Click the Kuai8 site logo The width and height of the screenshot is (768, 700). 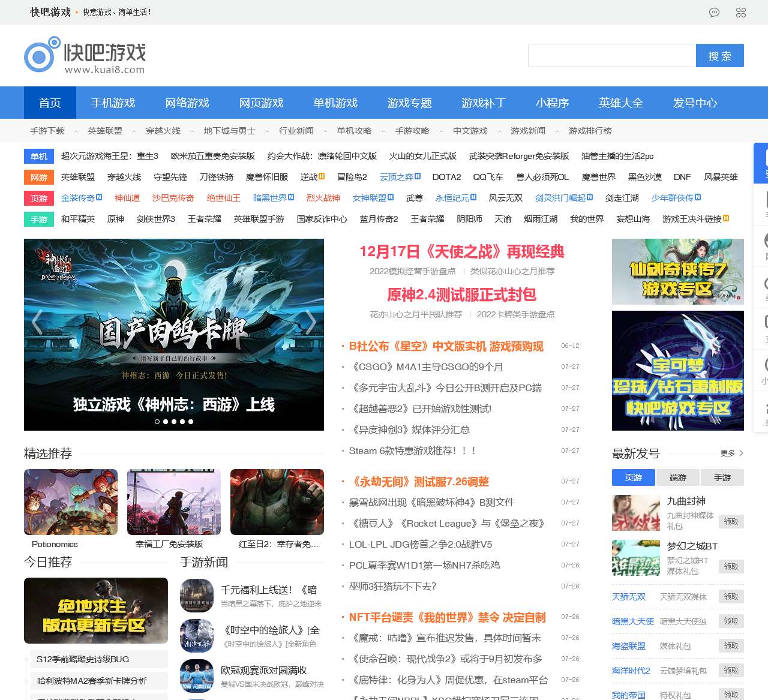click(x=85, y=56)
